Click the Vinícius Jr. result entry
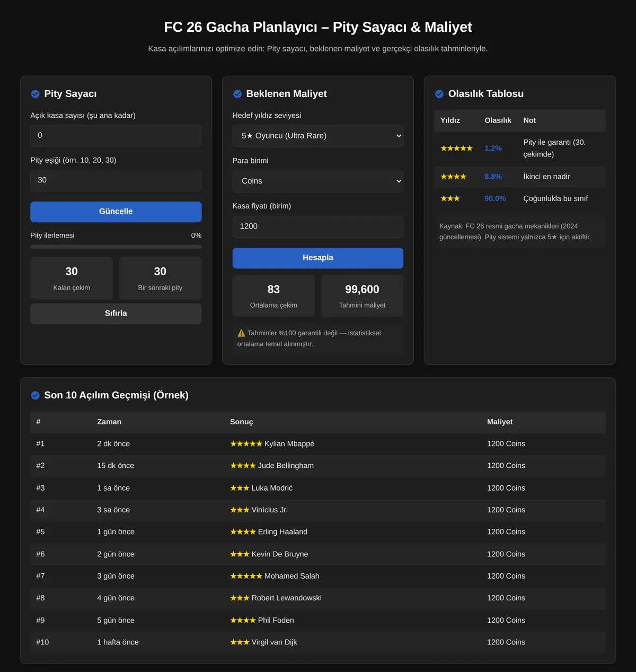Image resolution: width=636 pixels, height=672 pixels. (259, 510)
